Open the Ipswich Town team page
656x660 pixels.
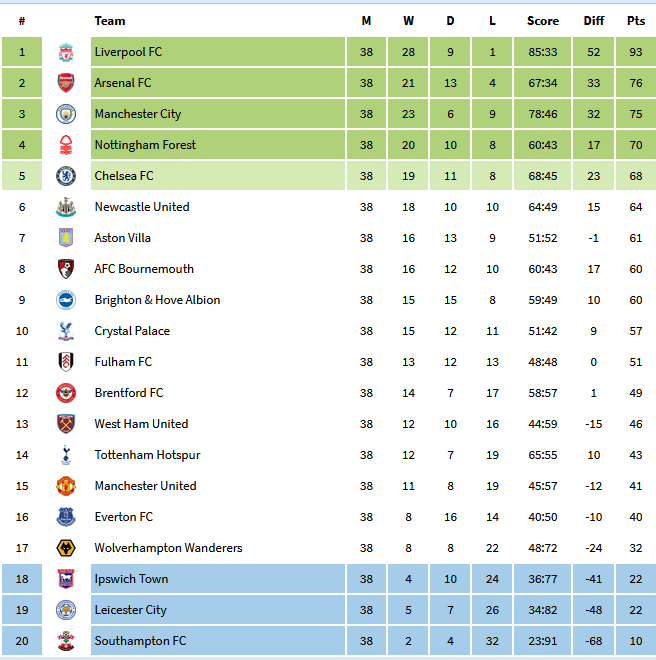pyautogui.click(x=131, y=579)
